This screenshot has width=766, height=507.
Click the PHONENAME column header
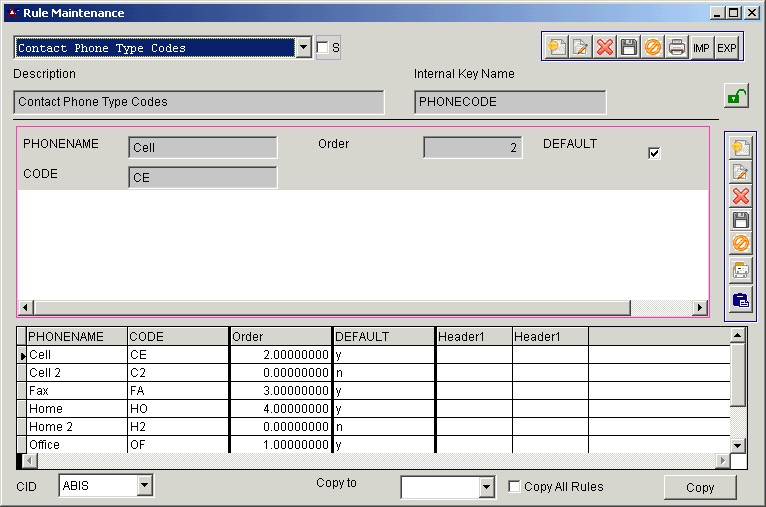coord(76,336)
